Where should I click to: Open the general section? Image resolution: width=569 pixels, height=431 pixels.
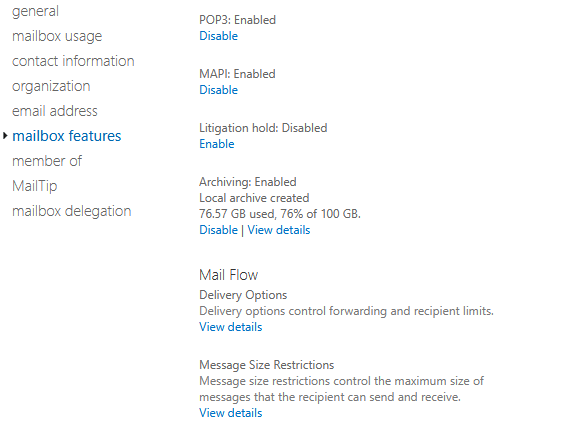coord(35,12)
